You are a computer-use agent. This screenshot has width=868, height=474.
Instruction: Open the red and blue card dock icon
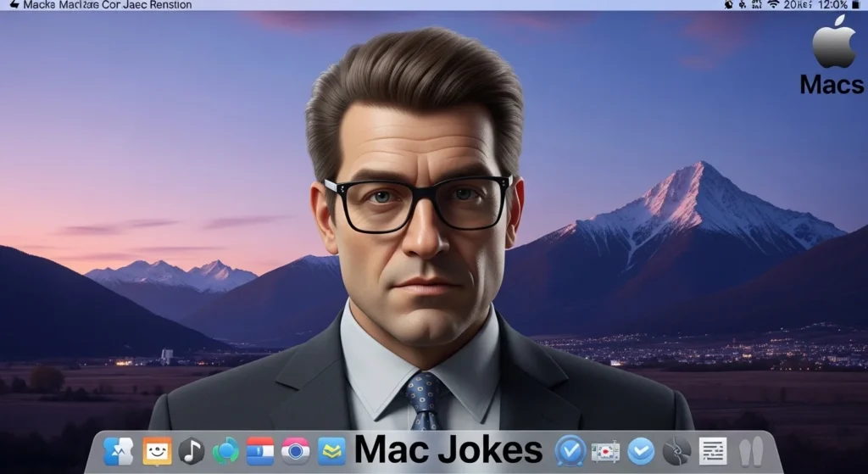[x=260, y=451]
